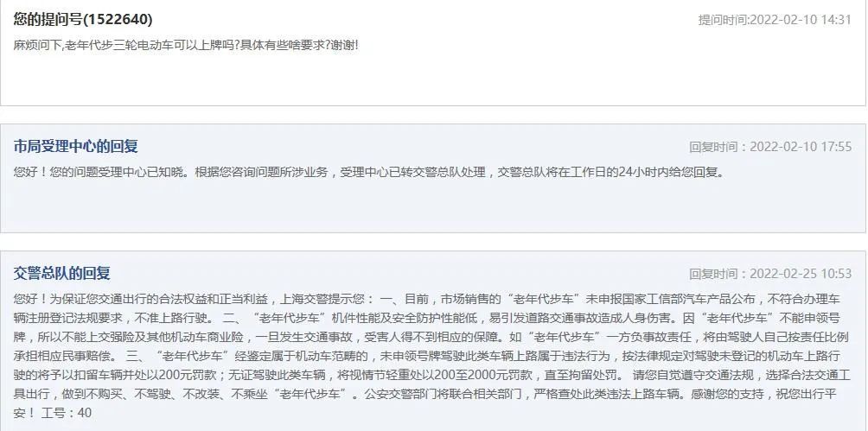The image size is (868, 431).
Task: Click the question text about 老年代步三轮电动车
Action: (186, 46)
